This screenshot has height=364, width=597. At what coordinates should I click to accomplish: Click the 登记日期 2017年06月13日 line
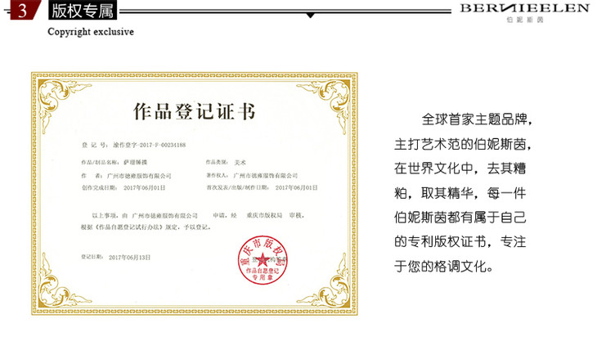click(116, 258)
